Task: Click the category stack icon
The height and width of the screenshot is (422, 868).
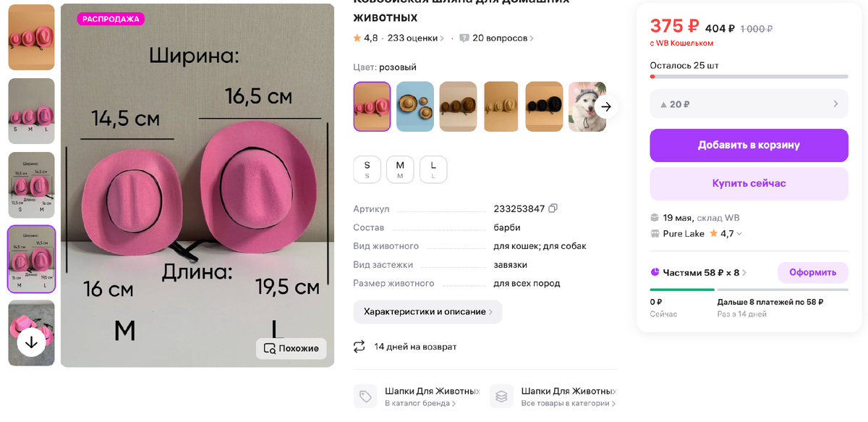Action: 501,397
